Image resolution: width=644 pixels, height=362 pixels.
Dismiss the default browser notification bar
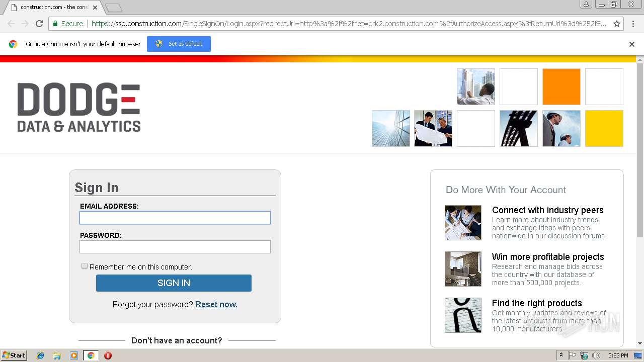click(632, 44)
